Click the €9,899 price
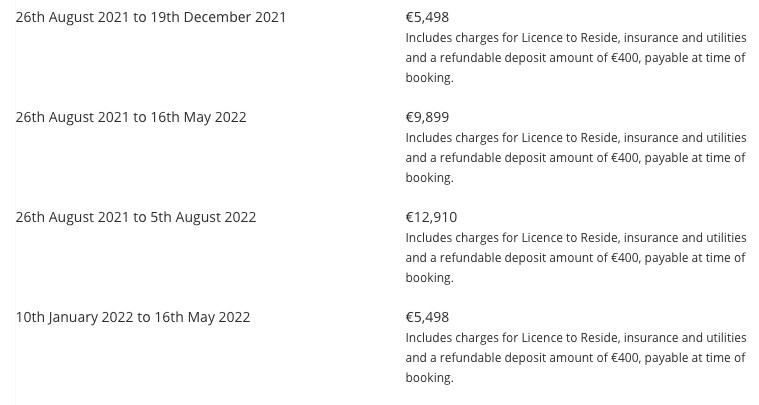 pyautogui.click(x=427, y=117)
